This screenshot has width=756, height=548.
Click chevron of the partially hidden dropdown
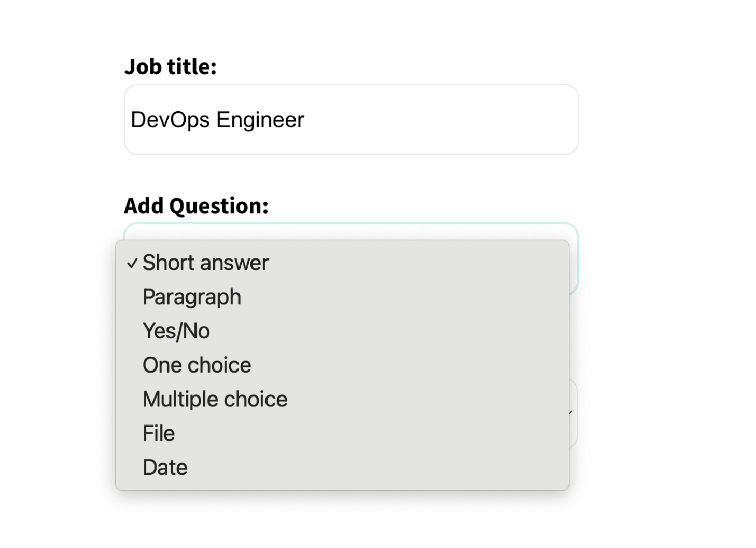click(571, 413)
